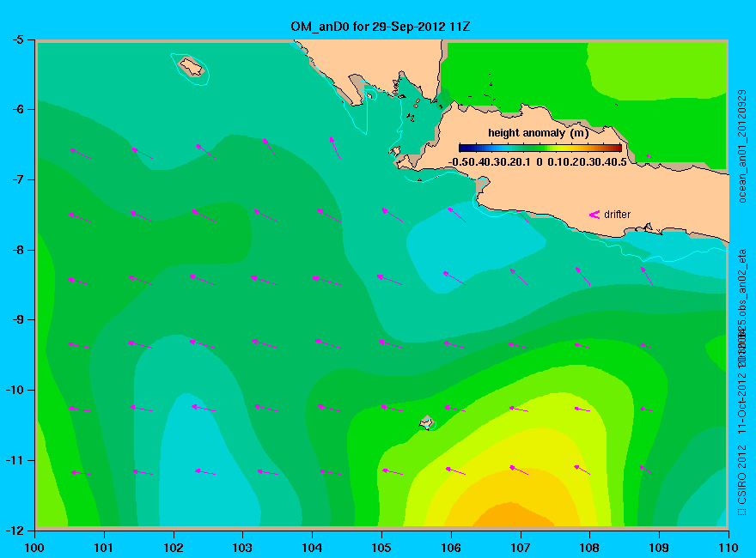Image resolution: width=756 pixels, height=558 pixels.
Task: Click the y-axis label '-5'
Action: tap(17, 39)
